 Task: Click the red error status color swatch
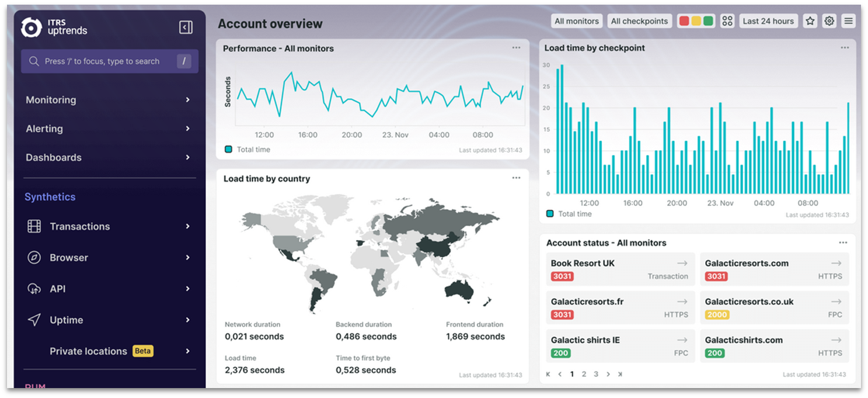684,20
